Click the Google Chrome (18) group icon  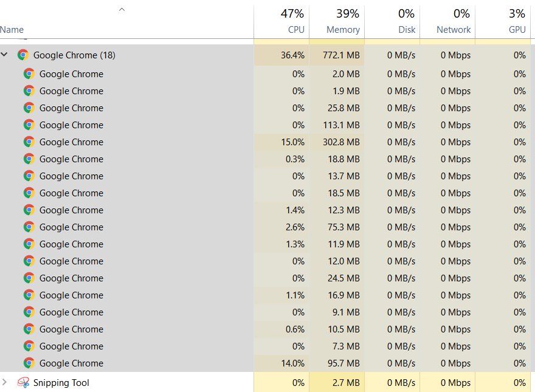(x=23, y=55)
